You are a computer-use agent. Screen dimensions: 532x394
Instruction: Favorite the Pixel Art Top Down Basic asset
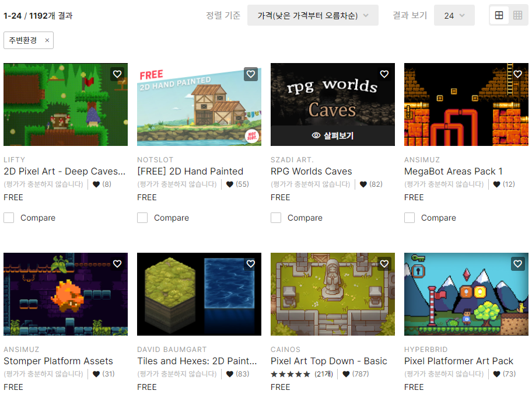tap(384, 264)
